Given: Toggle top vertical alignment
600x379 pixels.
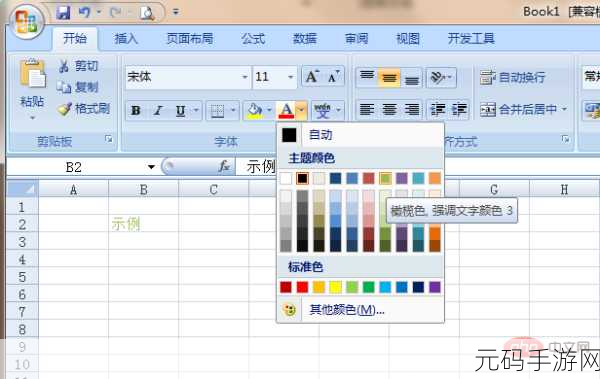Looking at the screenshot, I should click(x=367, y=77).
